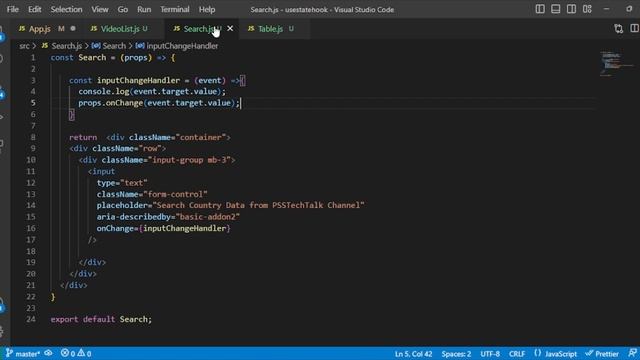Click the text "export default Search;"

101,319
